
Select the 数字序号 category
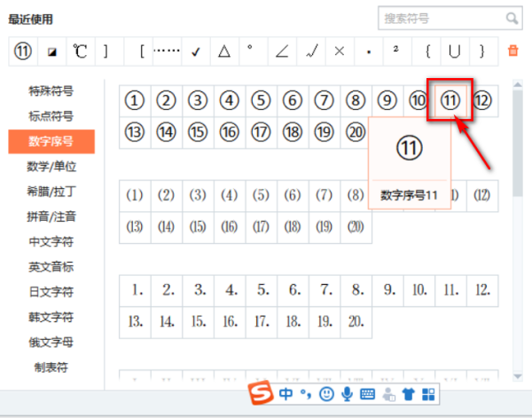[x=51, y=141]
